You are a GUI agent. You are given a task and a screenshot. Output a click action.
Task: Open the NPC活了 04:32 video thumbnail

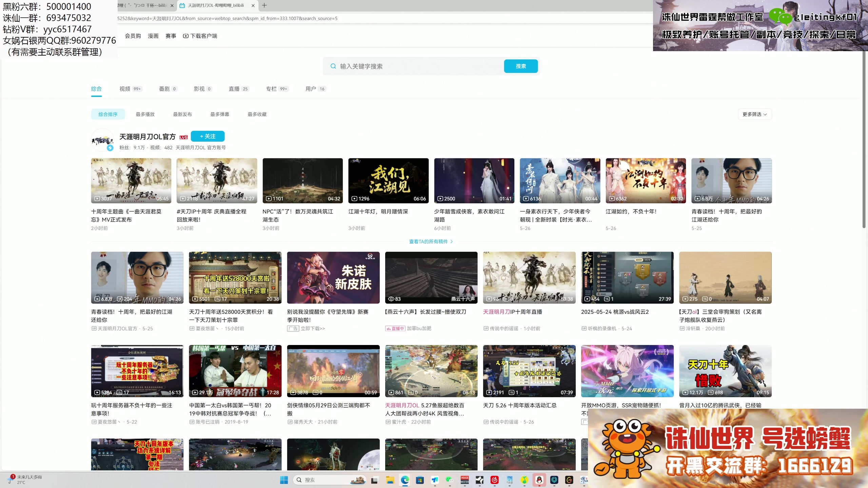pyautogui.click(x=303, y=181)
